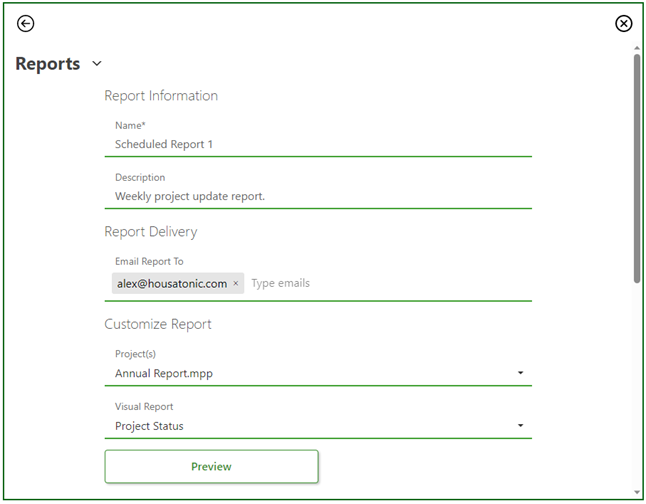Open the Project(s) dropdown arrow
Viewport: 646px width, 504px height.
click(520, 374)
